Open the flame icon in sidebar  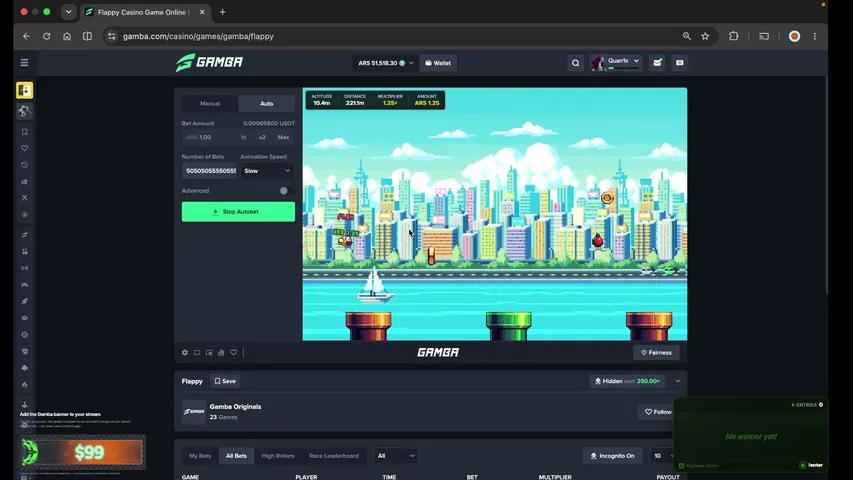[x=24, y=385]
